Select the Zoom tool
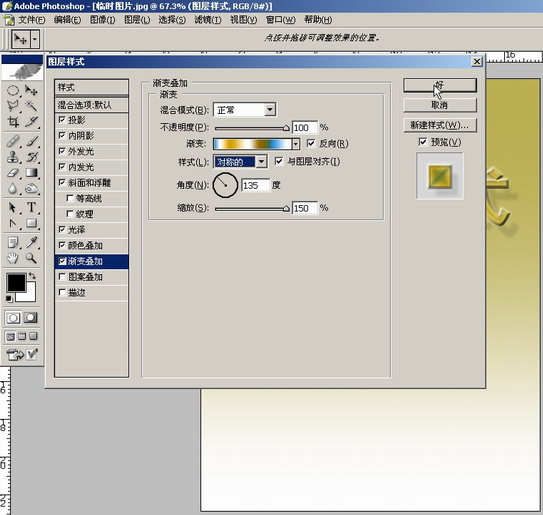 point(31,258)
